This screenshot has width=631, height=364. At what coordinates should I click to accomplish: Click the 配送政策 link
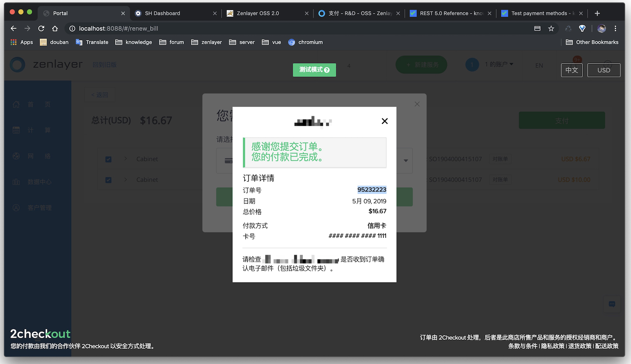point(607,346)
